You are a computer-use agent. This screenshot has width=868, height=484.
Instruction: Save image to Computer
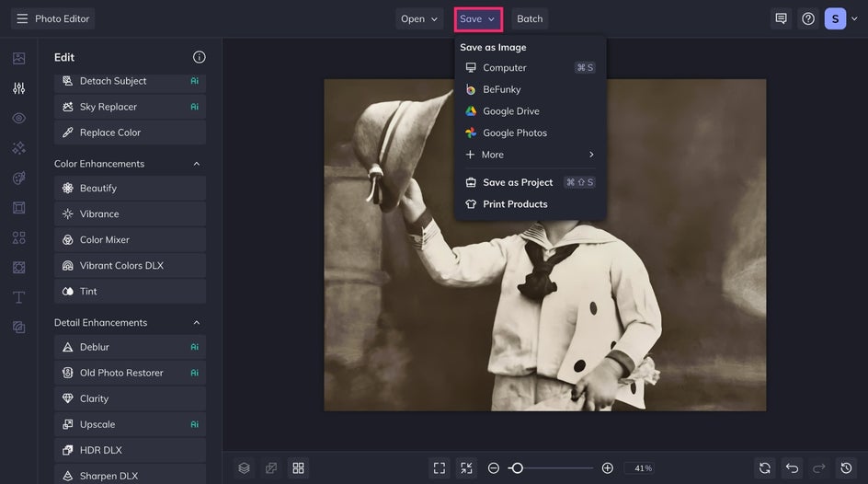[531, 67]
